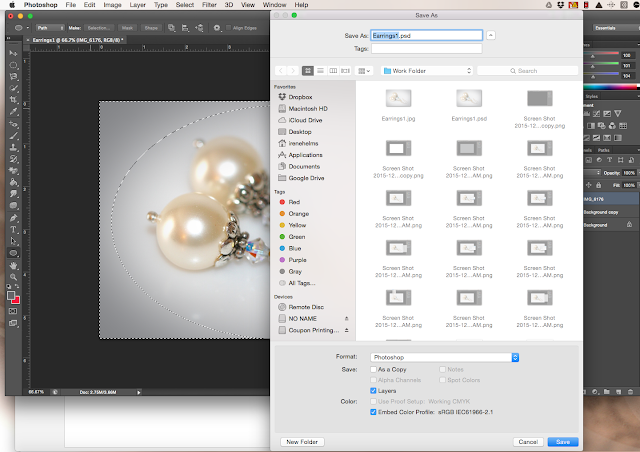The image size is (640, 452).
Task: Open the File menu
Action: (x=71, y=5)
